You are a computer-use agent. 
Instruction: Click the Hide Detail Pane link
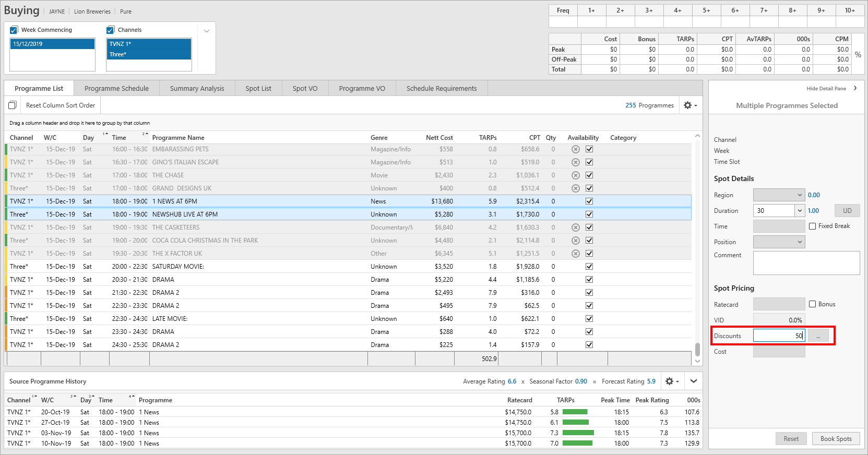(826, 89)
